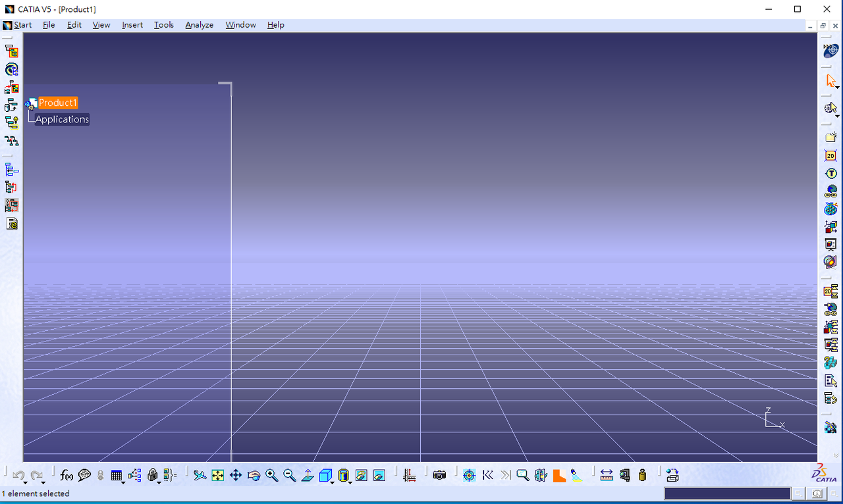Select the Measure Inertia weight icon
This screenshot has width=843, height=504.
coord(641,474)
